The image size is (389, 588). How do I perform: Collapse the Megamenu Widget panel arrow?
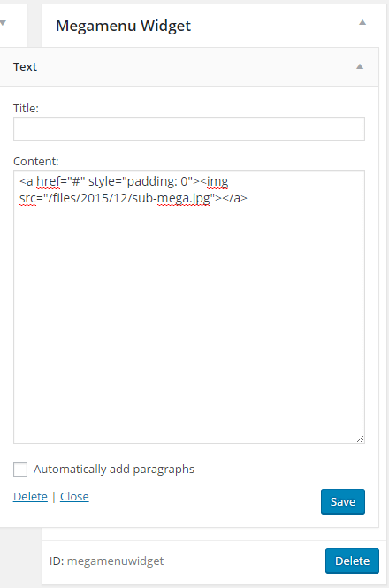(362, 22)
